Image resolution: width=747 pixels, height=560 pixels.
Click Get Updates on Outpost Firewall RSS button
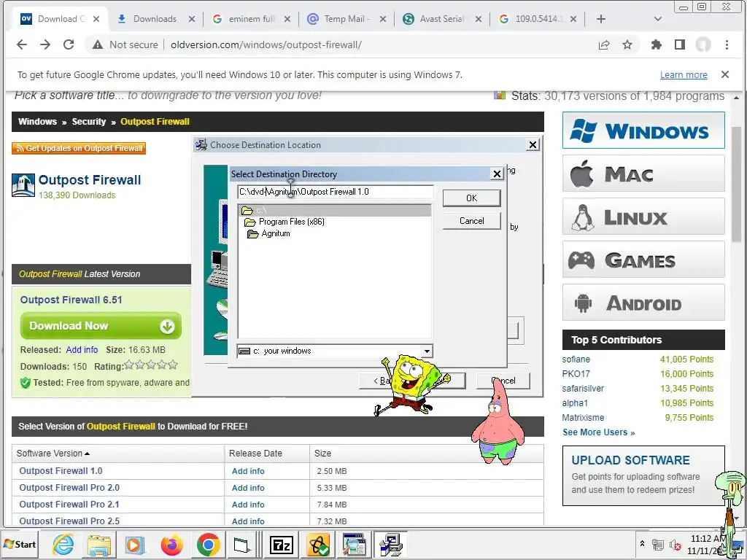pos(79,148)
